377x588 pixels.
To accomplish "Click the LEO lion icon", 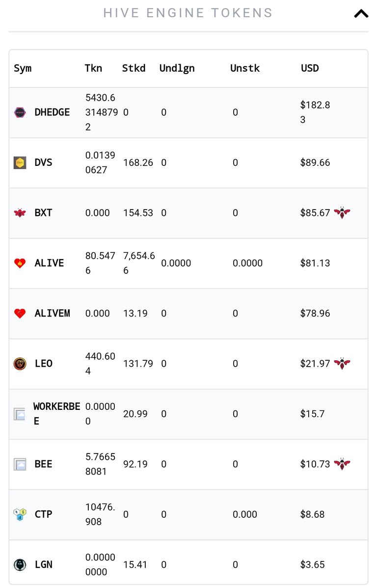I will (20, 364).
